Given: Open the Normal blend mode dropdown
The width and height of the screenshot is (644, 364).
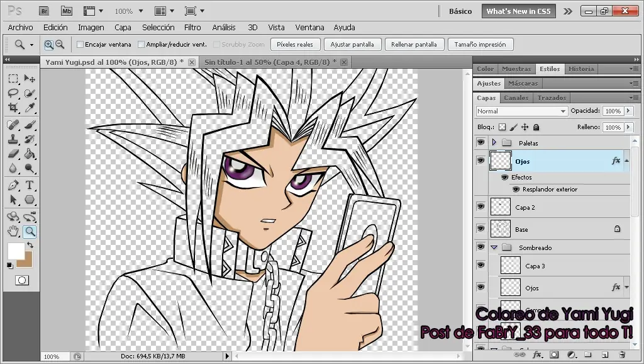Looking at the screenshot, I should (522, 111).
